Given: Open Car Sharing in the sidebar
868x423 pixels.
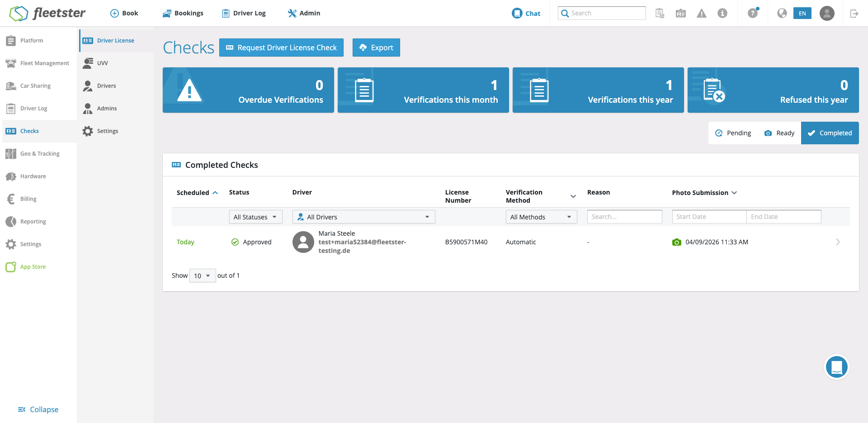Looking at the screenshot, I should click(x=38, y=86).
